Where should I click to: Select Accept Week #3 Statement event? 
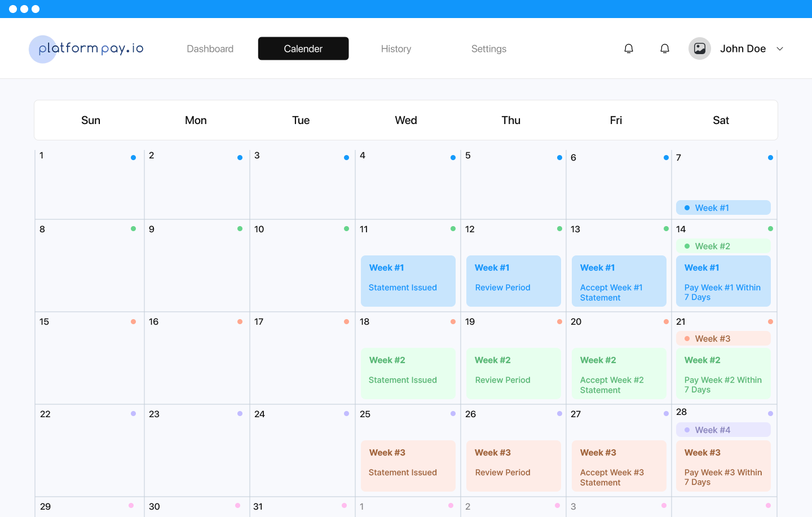tap(619, 466)
